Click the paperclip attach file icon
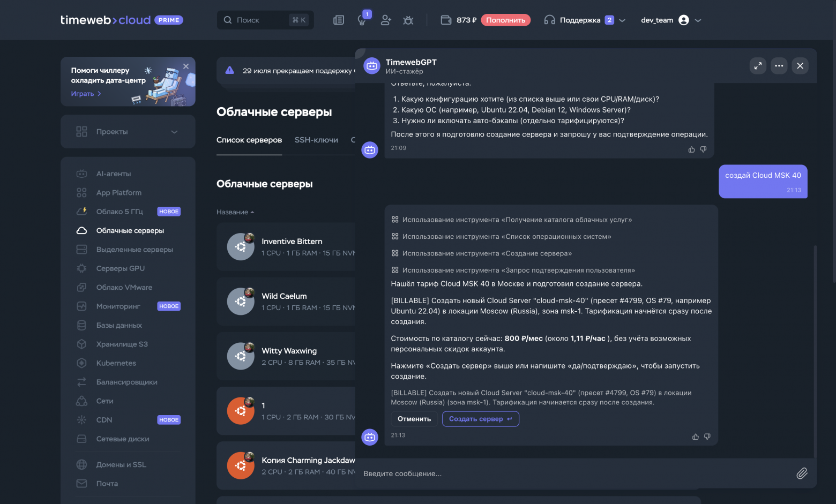 point(802,473)
